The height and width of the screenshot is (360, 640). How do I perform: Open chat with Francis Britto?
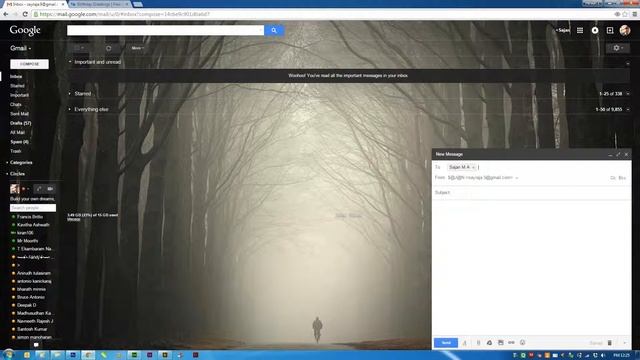30,217
